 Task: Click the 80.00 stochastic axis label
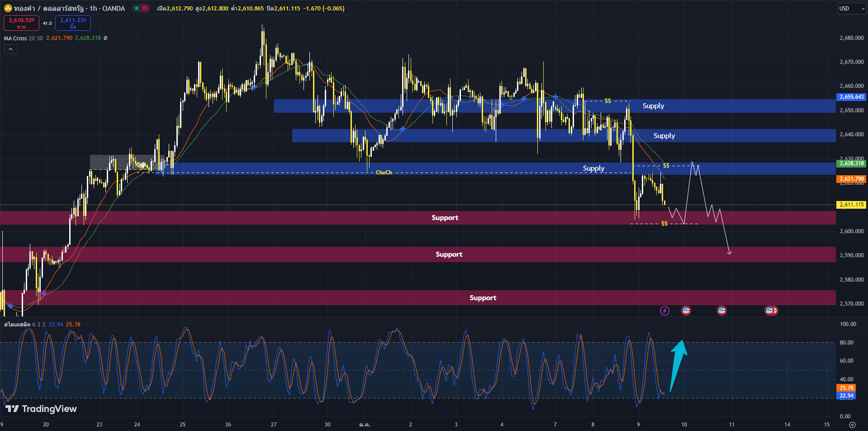point(846,343)
